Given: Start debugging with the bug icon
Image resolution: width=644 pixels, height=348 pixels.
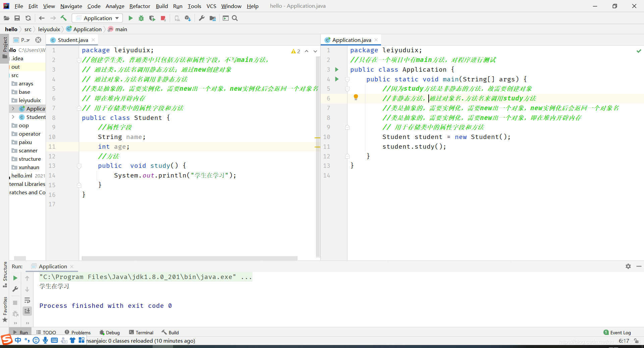Looking at the screenshot, I should (141, 18).
